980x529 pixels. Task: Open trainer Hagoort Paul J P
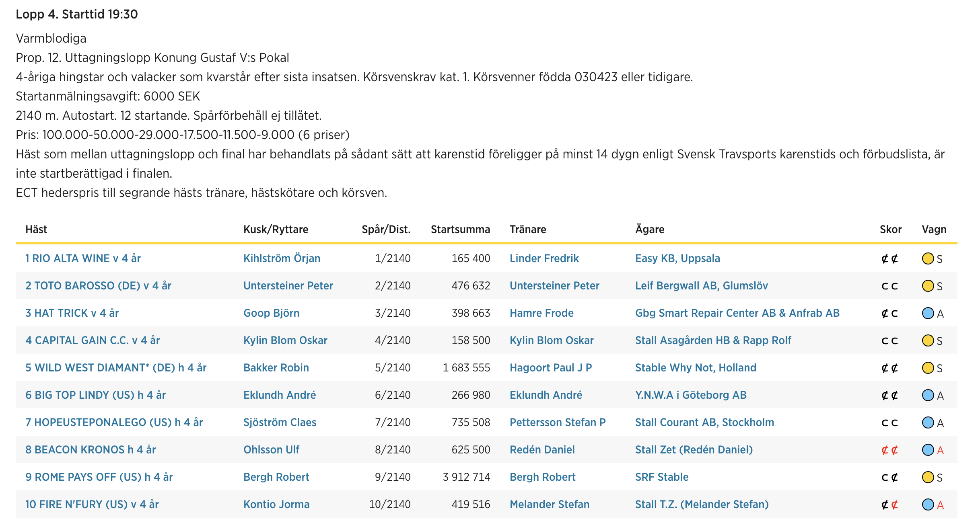tap(551, 368)
